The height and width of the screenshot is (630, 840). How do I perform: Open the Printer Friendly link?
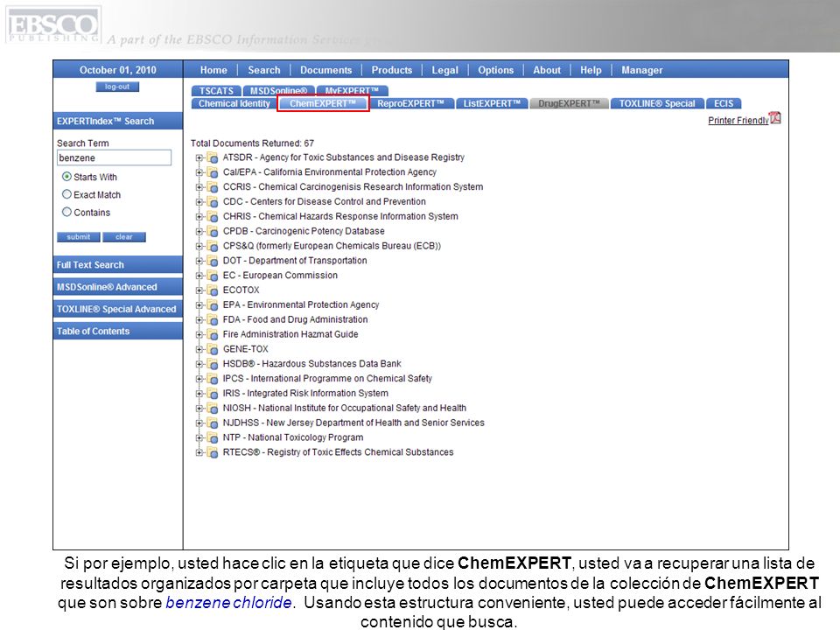coord(738,121)
